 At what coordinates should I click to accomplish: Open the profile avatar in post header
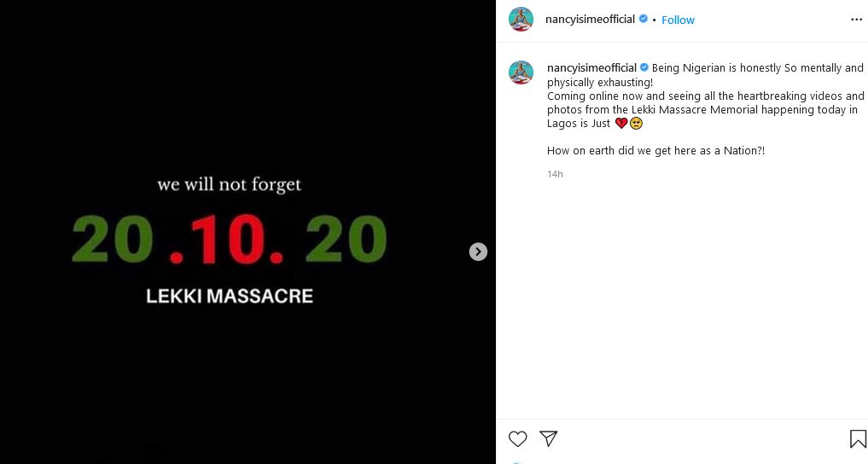(x=521, y=19)
